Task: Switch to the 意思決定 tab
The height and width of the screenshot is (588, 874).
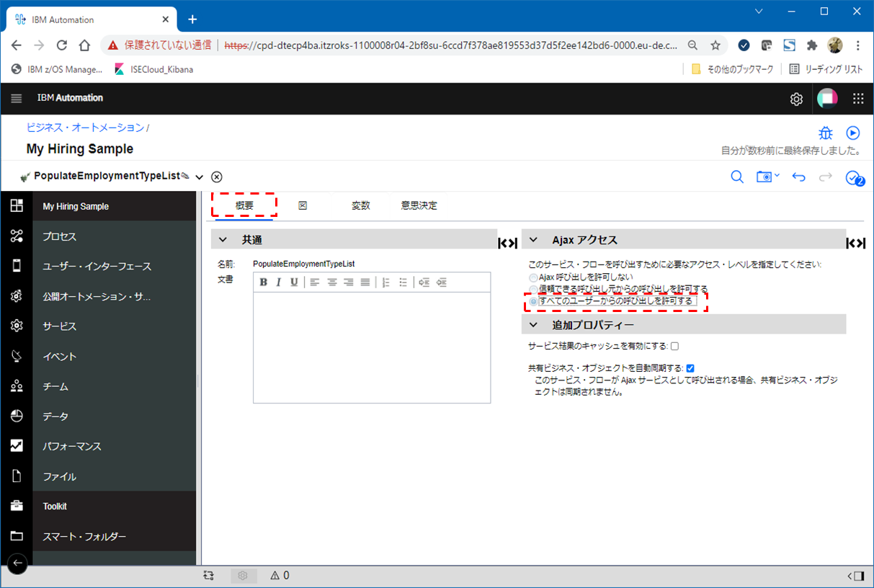Action: point(419,205)
